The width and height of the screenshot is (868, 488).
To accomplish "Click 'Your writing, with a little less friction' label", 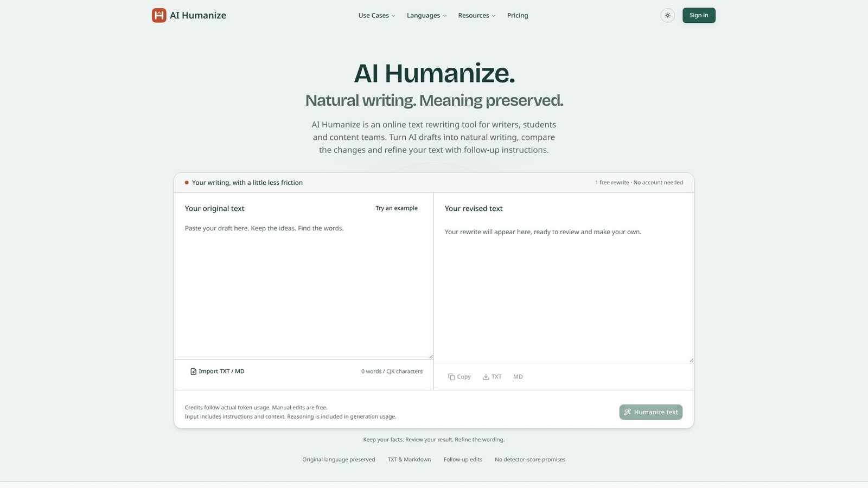I will pos(247,183).
